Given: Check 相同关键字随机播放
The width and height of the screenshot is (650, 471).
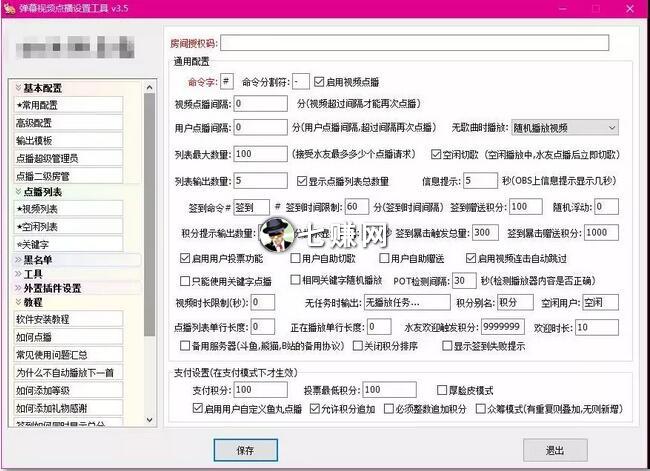Looking at the screenshot, I should pyautogui.click(x=295, y=280).
